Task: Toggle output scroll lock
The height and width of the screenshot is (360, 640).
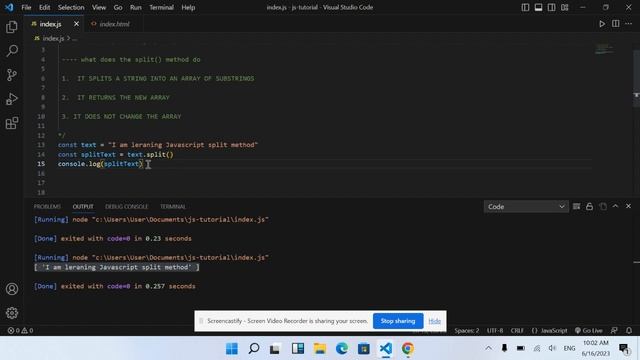Action: pyautogui.click(x=589, y=207)
